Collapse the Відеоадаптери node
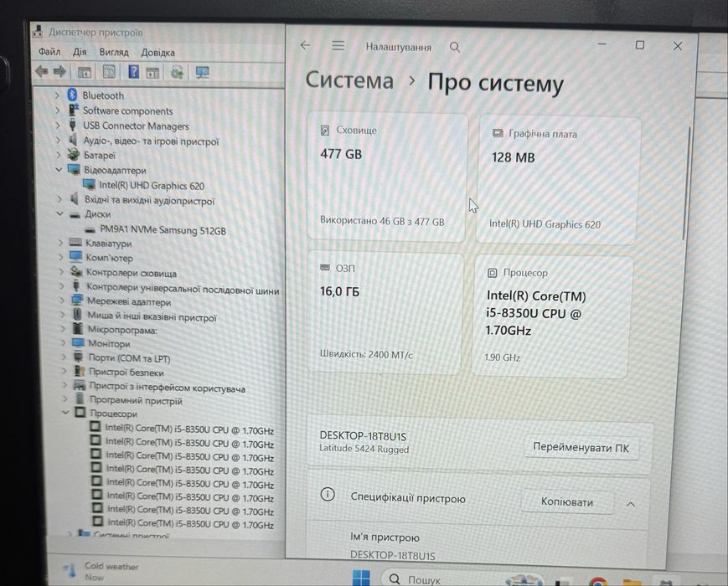This screenshot has width=728, height=586. point(59,169)
